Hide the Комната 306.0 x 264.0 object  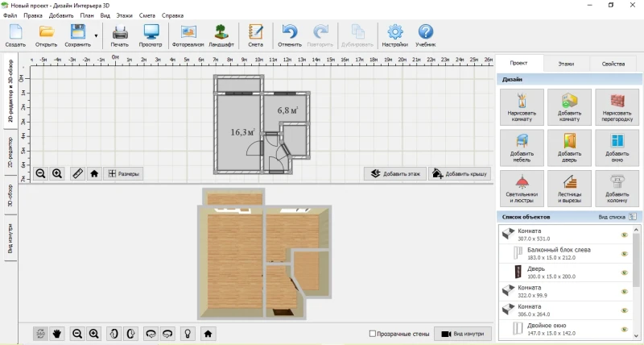point(625,310)
